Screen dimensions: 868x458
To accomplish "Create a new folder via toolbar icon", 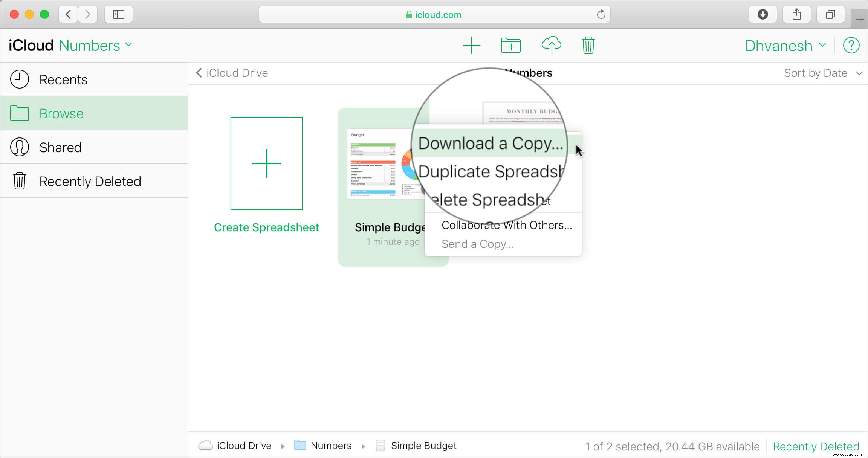I will [510, 46].
